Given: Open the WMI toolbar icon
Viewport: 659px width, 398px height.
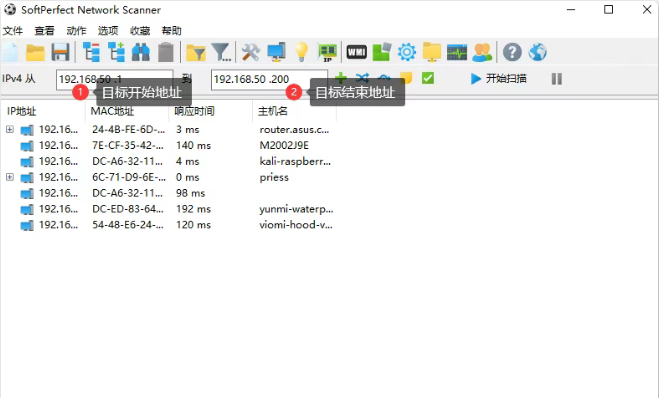Looking at the screenshot, I should pos(356,52).
